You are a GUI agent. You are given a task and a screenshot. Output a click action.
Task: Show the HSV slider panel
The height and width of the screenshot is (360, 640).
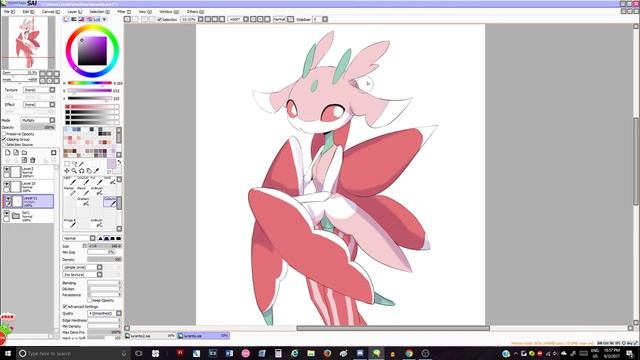[x=81, y=19]
